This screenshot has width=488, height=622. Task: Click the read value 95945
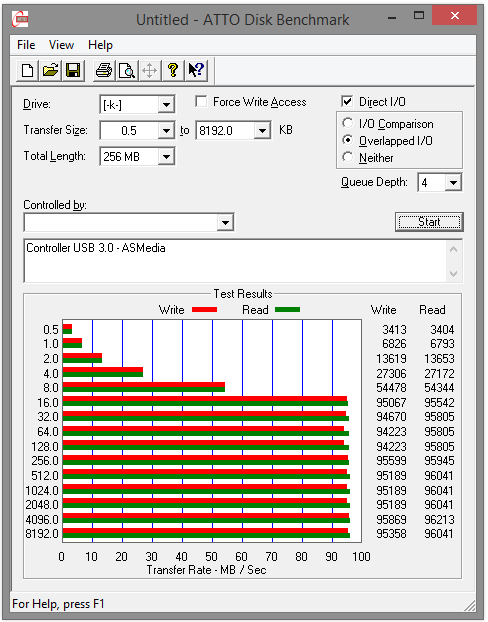click(439, 461)
